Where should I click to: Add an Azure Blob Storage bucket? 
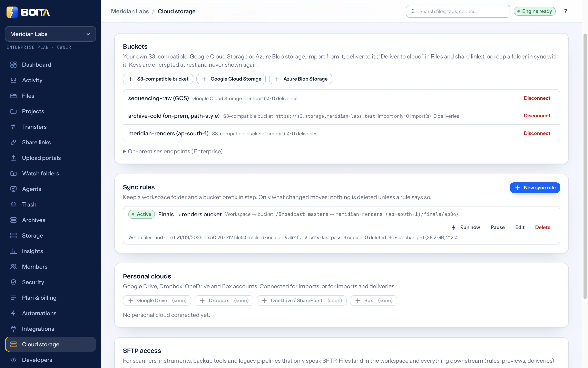[301, 79]
